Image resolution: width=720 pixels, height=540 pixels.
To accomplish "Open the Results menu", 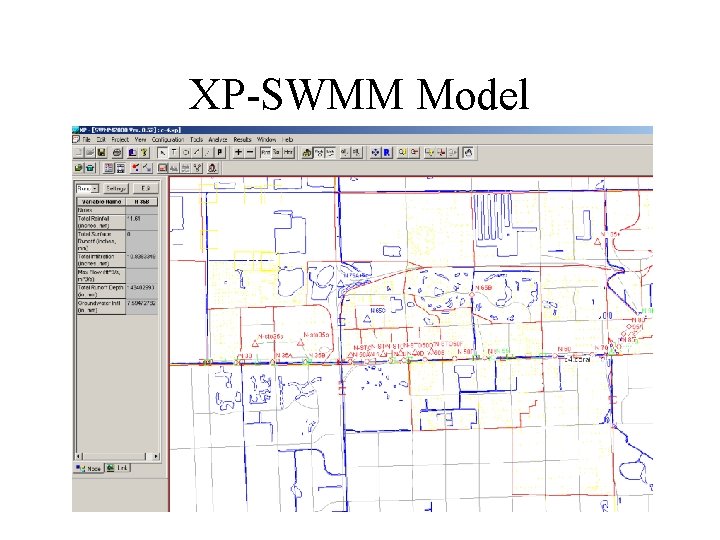I will coord(242,140).
